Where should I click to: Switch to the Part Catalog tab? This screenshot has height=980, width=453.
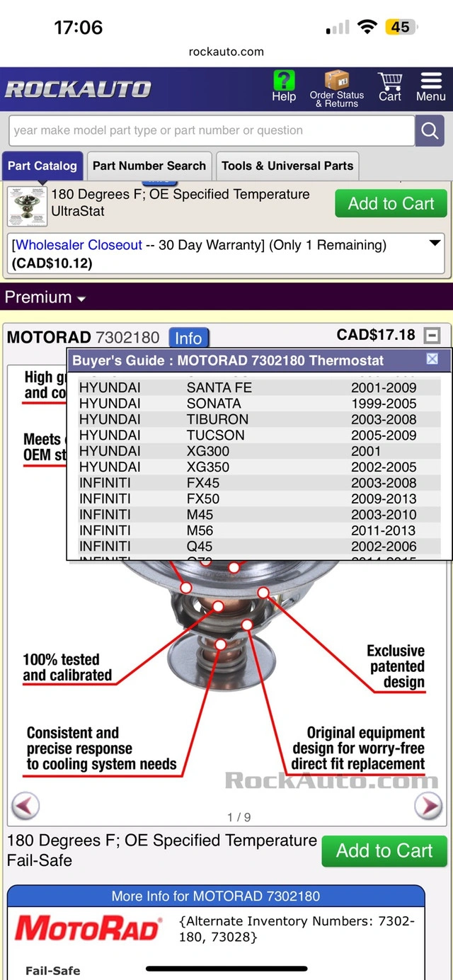click(42, 166)
